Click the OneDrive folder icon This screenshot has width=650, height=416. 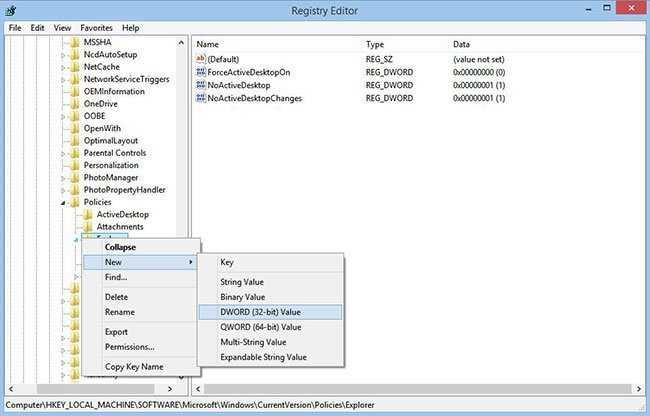(75, 104)
